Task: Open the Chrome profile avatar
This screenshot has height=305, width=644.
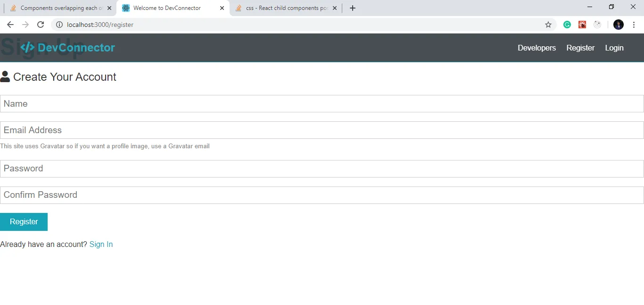Action: coord(619,25)
